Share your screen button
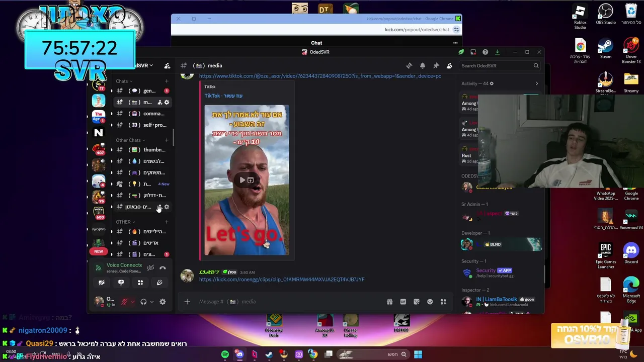 pos(121,283)
